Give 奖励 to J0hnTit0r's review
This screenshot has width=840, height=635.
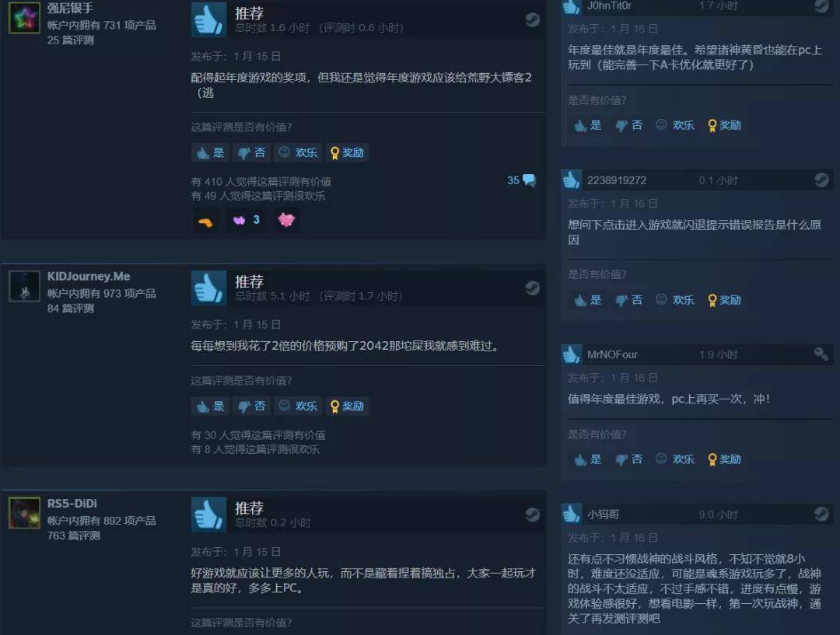point(724,125)
